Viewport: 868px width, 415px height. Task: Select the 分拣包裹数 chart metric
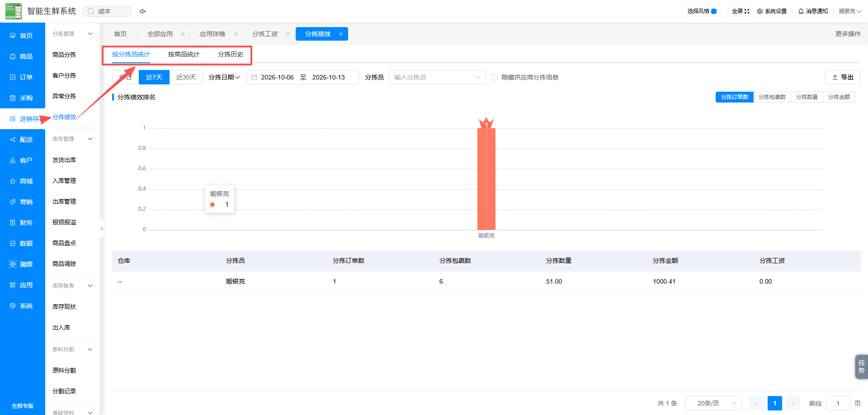click(772, 97)
